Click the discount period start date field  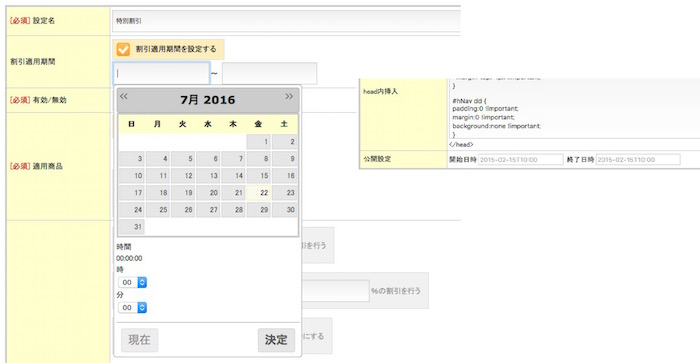161,74
